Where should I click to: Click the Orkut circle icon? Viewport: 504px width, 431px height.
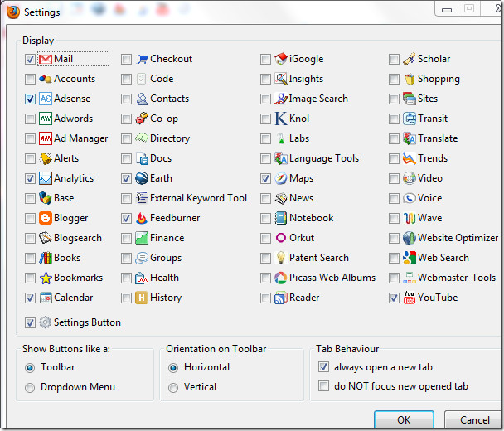coord(281,238)
